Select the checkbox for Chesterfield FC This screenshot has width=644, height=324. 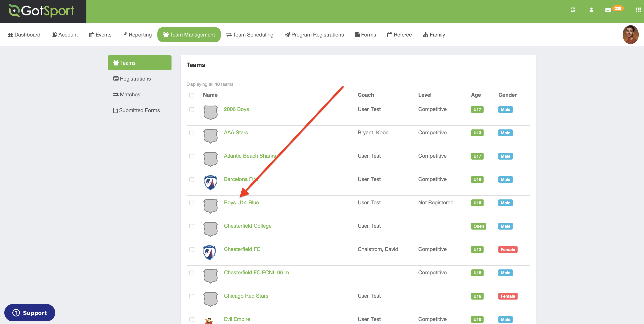[191, 250]
